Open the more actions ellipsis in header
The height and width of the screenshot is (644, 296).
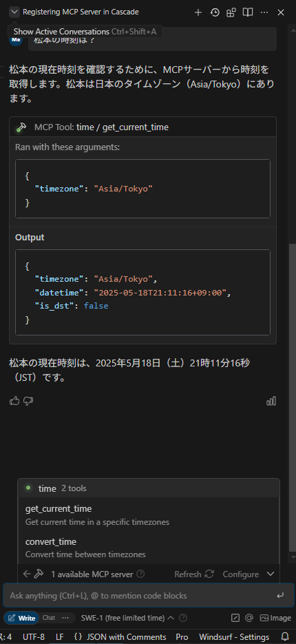point(264,12)
